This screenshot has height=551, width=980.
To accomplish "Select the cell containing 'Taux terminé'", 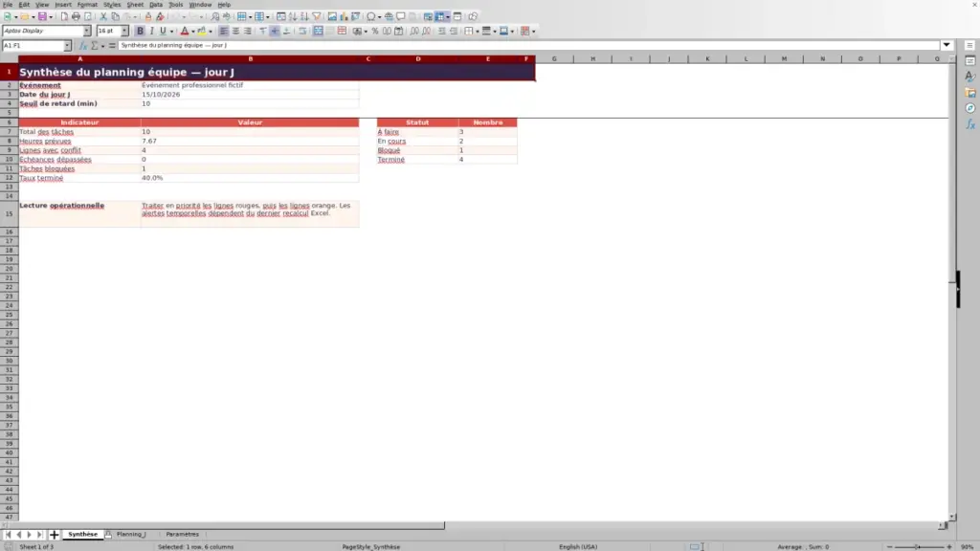I will pyautogui.click(x=79, y=178).
